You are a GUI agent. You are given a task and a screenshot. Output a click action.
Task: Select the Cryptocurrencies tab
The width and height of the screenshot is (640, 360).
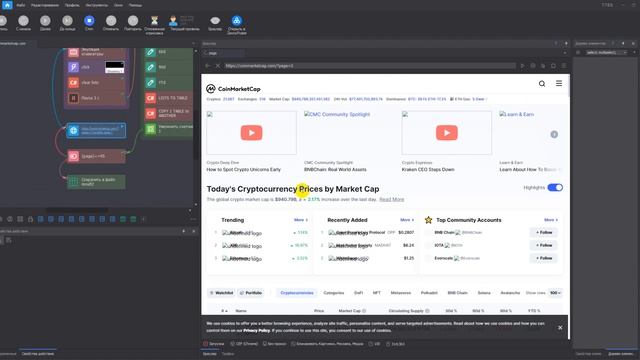297,293
